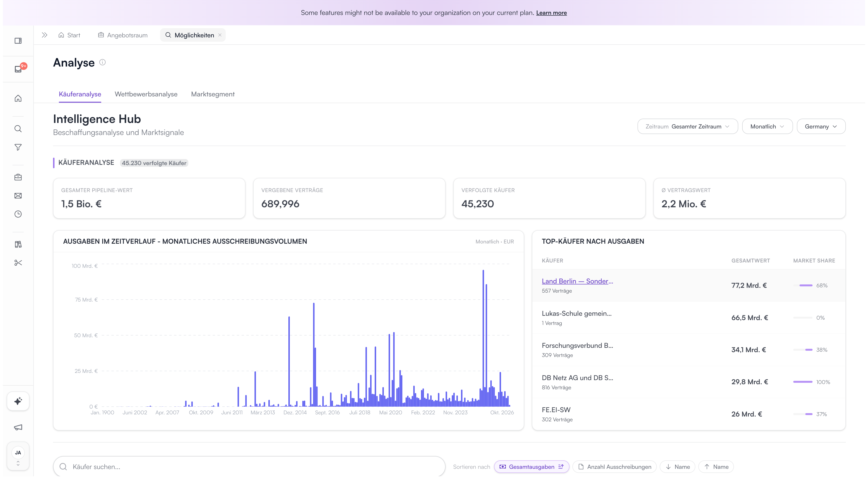Sort by Name ascending arrow
Screen dimensions: 868x484
[716, 466]
